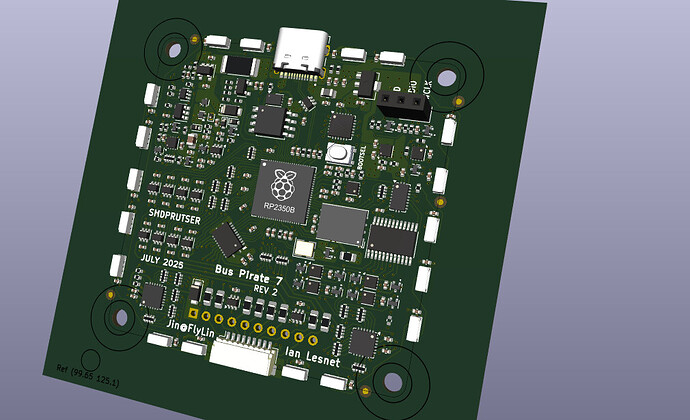Click the REV 2 revision text
Image resolution: width=690 pixels, height=420 pixels.
tap(265, 290)
